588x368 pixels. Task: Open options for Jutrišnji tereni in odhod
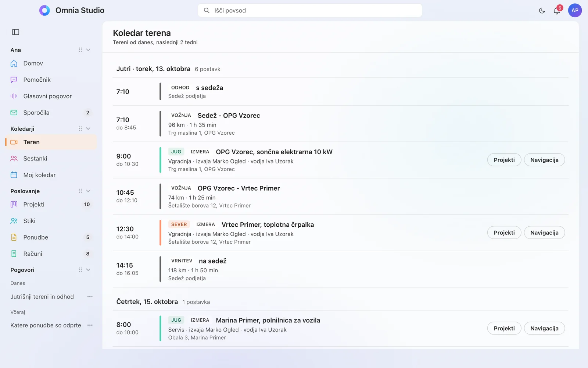click(x=90, y=297)
